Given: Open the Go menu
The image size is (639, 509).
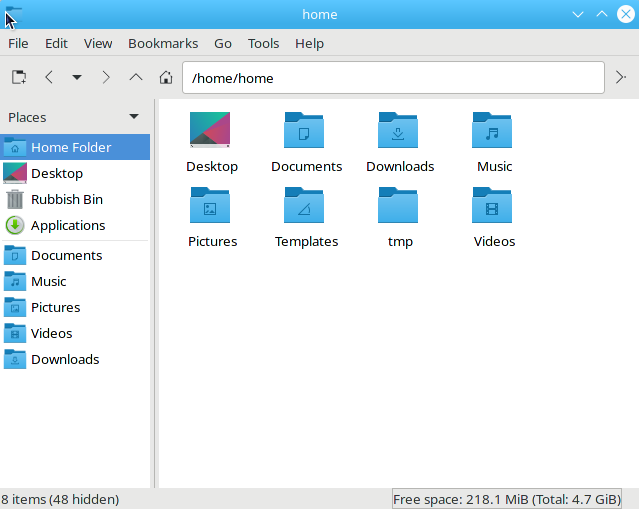Looking at the screenshot, I should click(223, 43).
